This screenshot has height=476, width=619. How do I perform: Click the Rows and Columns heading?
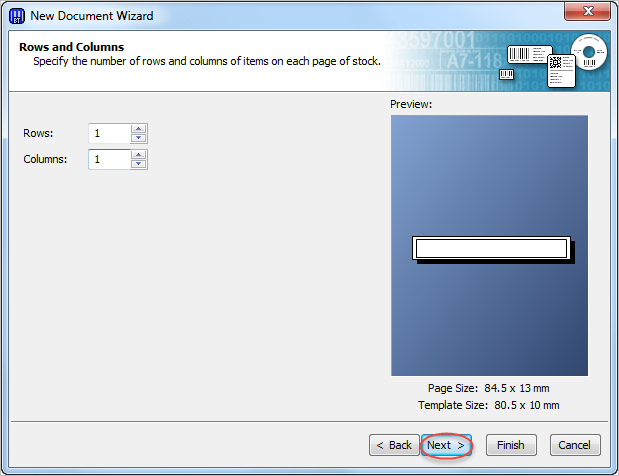pos(71,47)
